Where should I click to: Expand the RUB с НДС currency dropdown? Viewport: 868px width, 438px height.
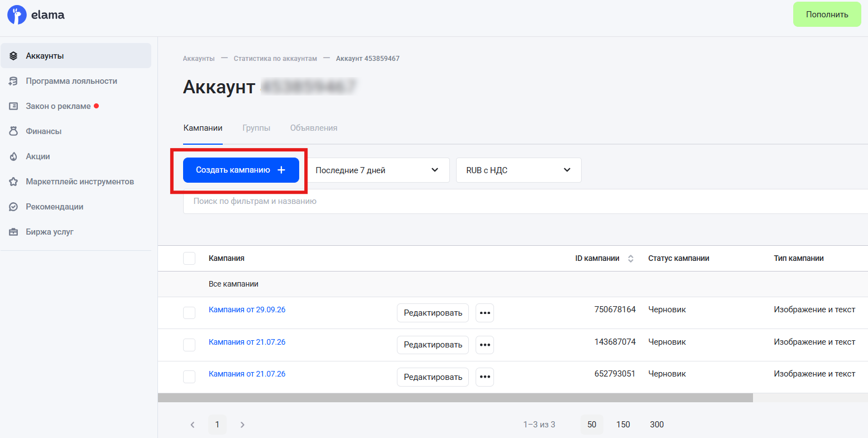point(519,170)
